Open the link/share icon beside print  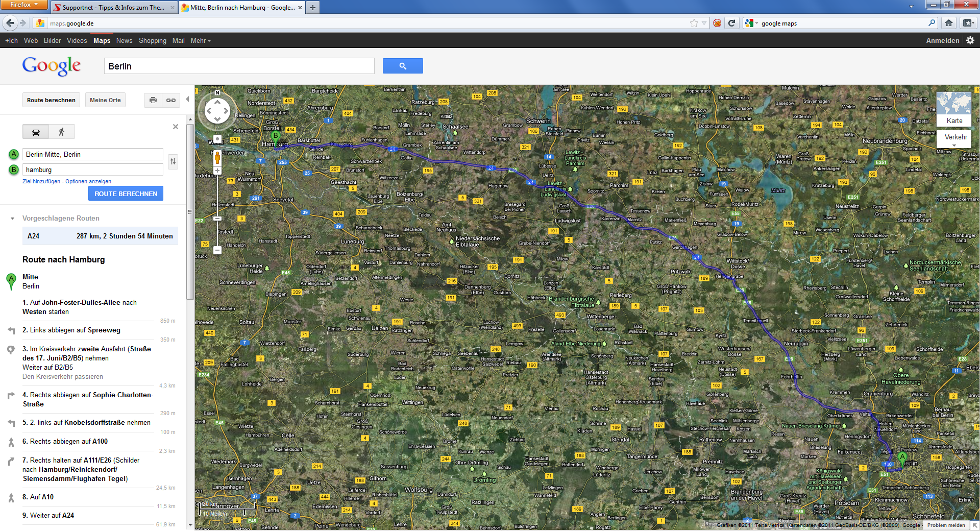pyautogui.click(x=171, y=100)
